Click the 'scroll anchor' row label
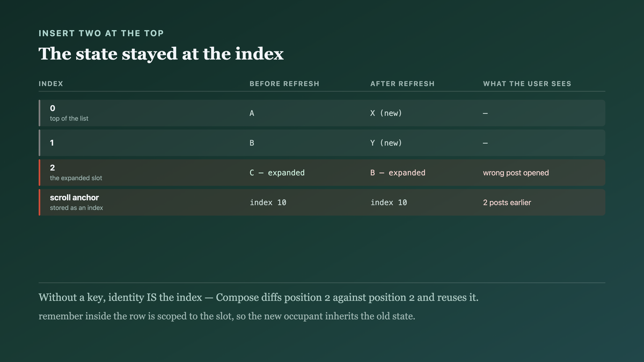The height and width of the screenshot is (362, 644). [x=75, y=197]
